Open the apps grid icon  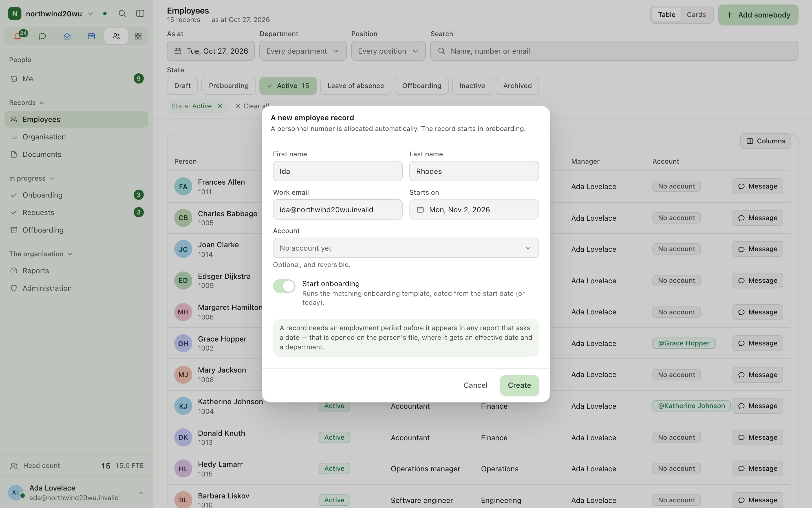tap(138, 36)
